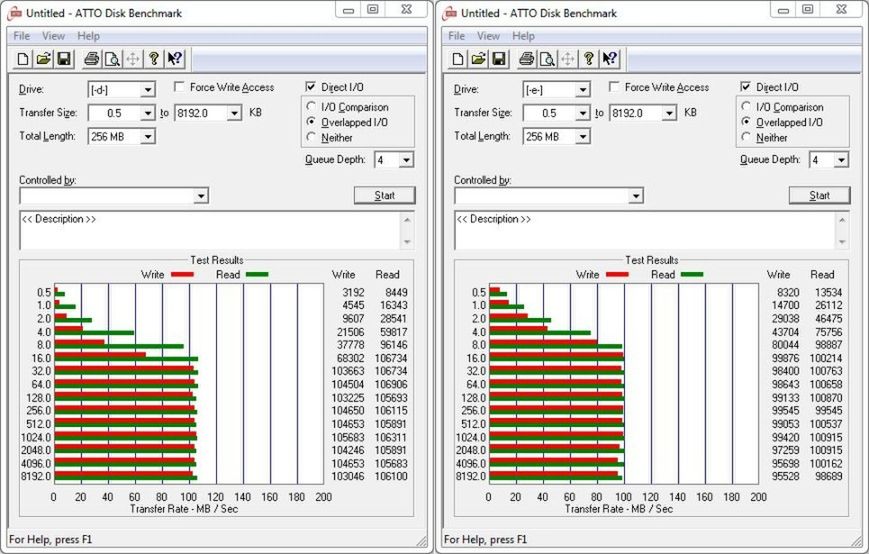Click Description text box in right window
The image size is (869, 554).
(646, 230)
